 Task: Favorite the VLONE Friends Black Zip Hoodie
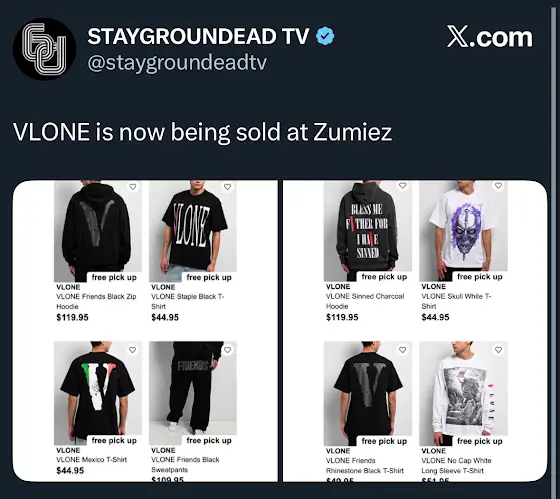133,187
